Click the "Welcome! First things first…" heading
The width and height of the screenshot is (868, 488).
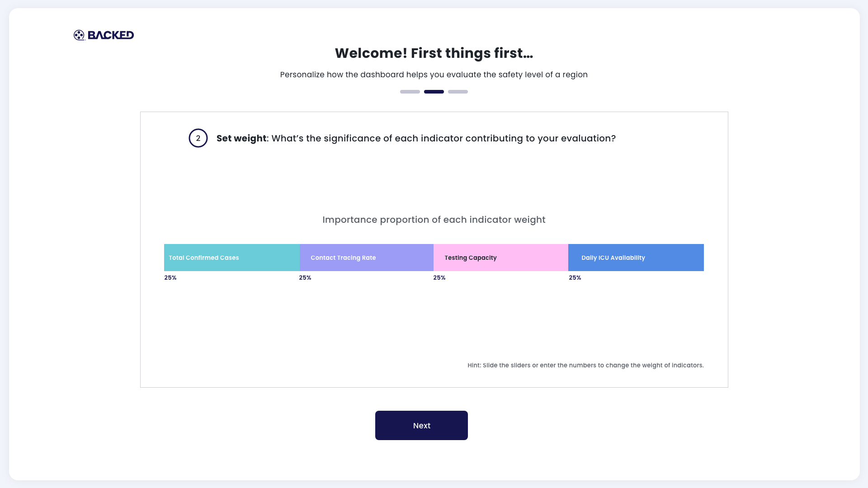coord(434,53)
